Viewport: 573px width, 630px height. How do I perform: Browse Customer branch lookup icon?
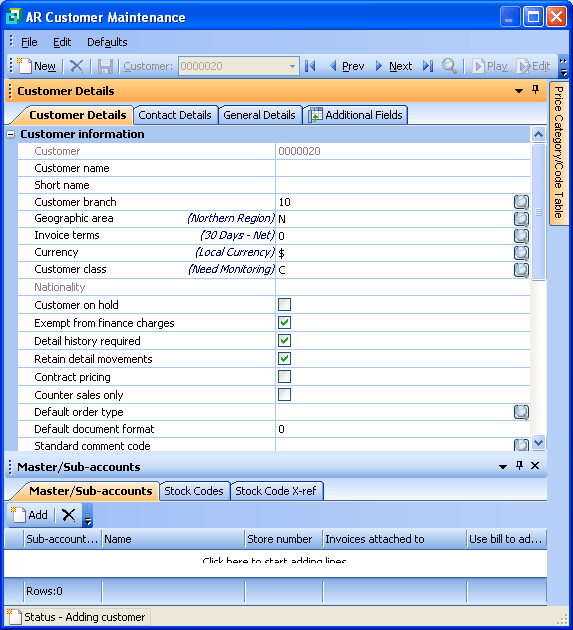(x=521, y=202)
